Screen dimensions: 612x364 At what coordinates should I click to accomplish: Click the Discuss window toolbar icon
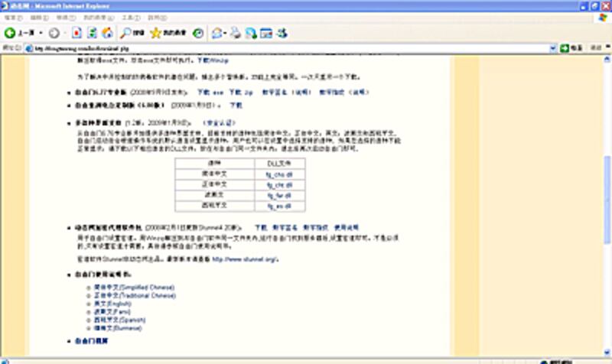266,33
